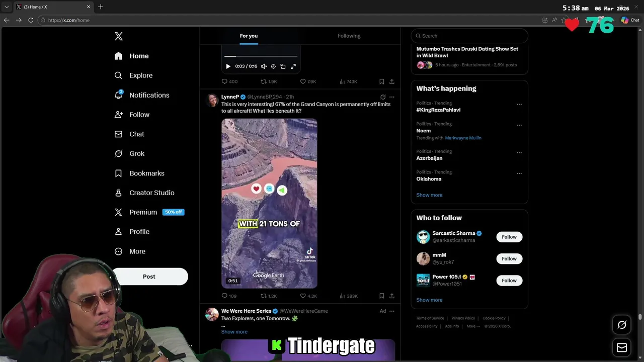Play the video at 0:03 / 0:16

(228, 66)
